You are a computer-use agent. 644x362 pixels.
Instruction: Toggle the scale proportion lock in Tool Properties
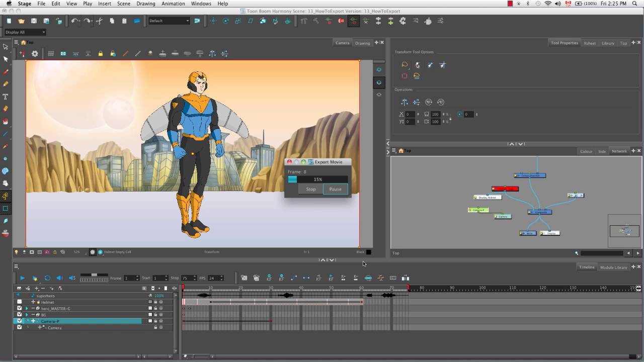(x=450, y=118)
